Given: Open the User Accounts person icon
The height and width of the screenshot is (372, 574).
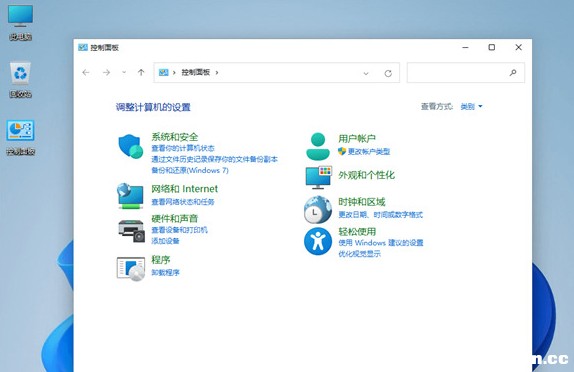Looking at the screenshot, I should tap(318, 146).
